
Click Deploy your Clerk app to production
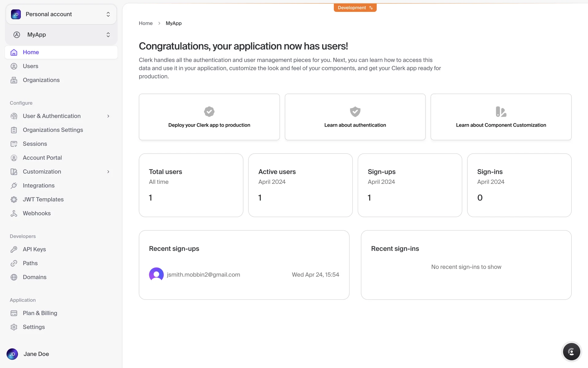(x=209, y=117)
